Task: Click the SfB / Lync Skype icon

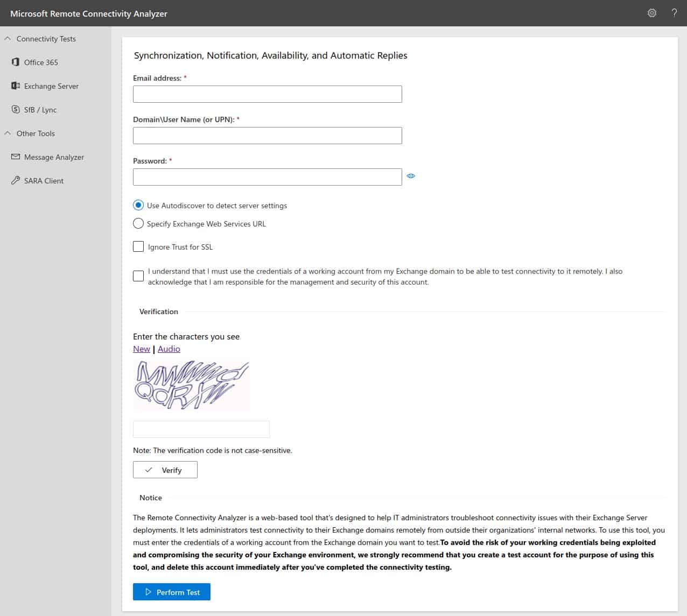Action: pyautogui.click(x=16, y=109)
